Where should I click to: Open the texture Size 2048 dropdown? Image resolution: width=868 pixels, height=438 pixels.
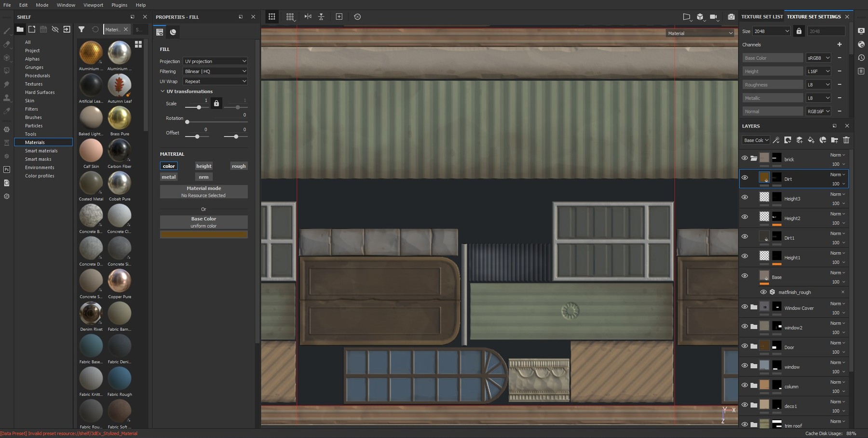(772, 31)
